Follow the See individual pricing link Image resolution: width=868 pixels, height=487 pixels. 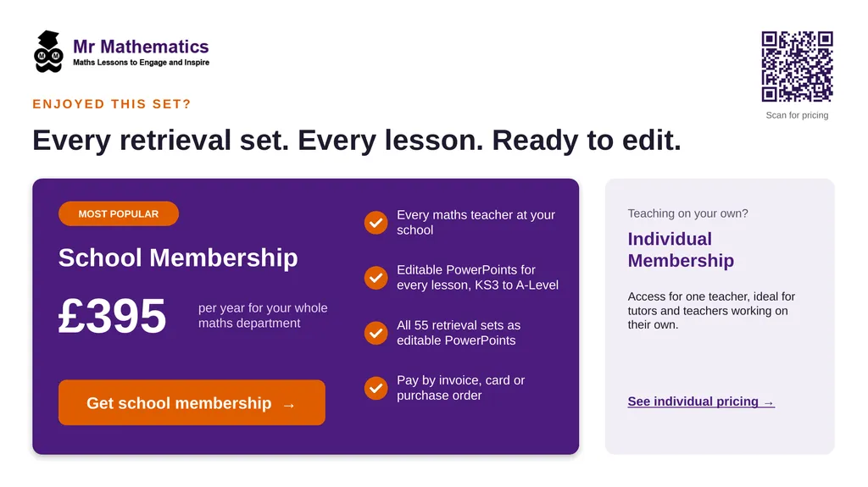701,401
